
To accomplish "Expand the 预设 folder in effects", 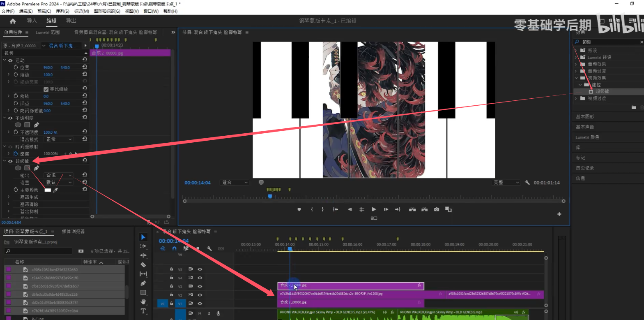I will pyautogui.click(x=576, y=50).
